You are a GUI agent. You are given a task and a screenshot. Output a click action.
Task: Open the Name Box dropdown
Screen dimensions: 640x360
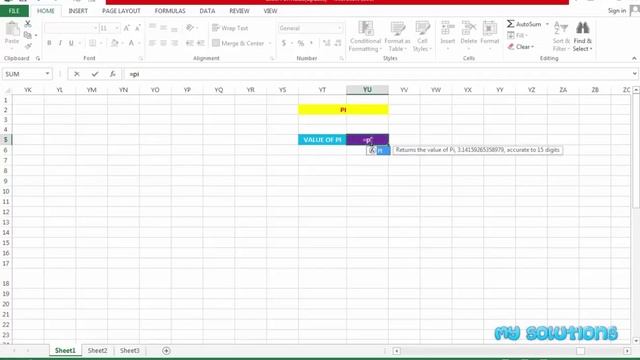point(47,74)
